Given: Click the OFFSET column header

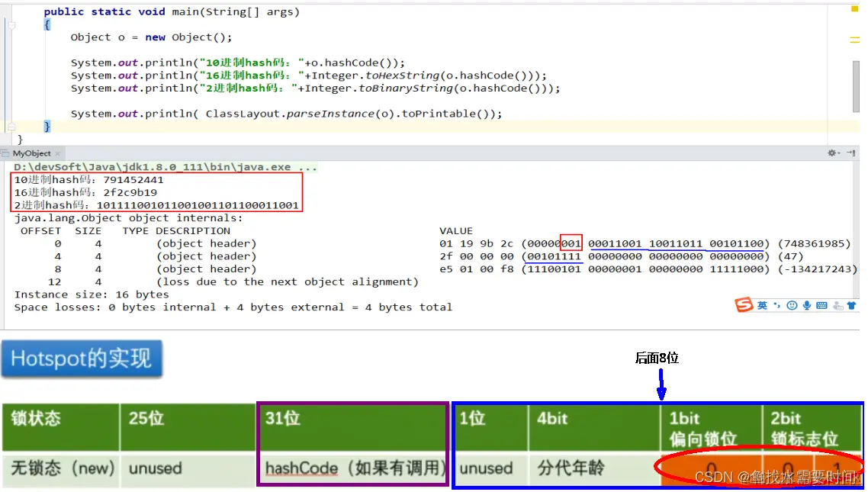Looking at the screenshot, I should [x=40, y=230].
